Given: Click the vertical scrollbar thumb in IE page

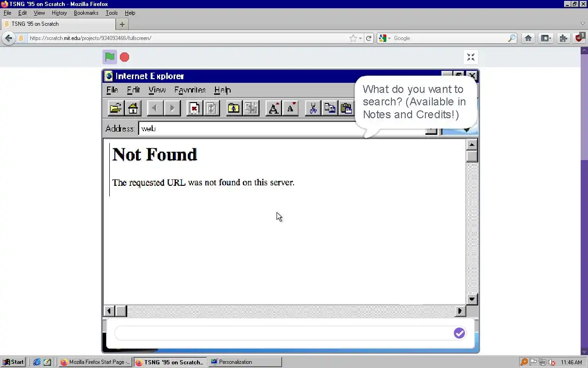Looking at the screenshot, I should [x=472, y=156].
